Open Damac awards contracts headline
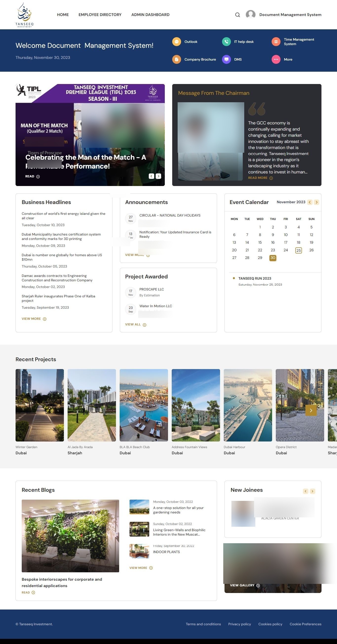This screenshot has height=644, width=337. (57, 278)
